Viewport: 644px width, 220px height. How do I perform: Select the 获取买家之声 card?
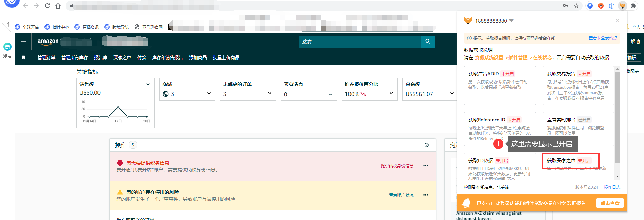click(578, 166)
